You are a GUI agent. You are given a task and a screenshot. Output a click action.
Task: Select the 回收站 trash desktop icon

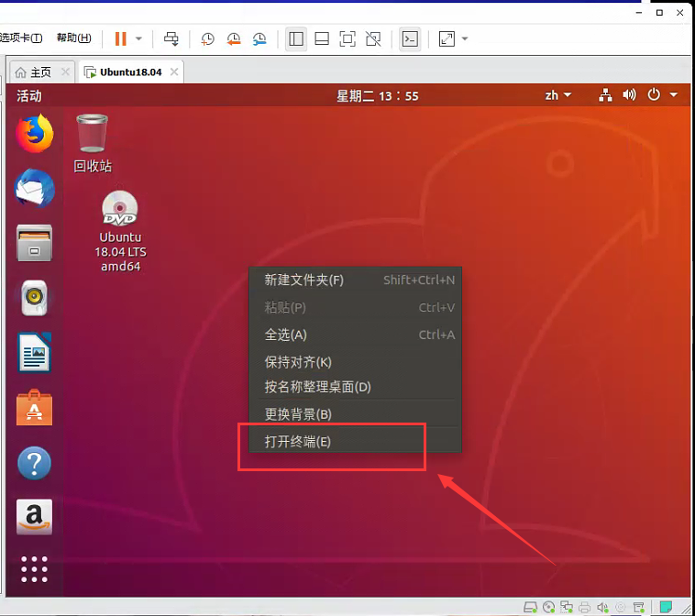[x=93, y=144]
